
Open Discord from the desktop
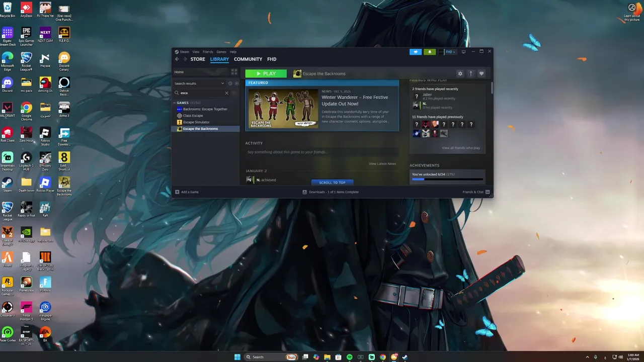(x=7, y=84)
